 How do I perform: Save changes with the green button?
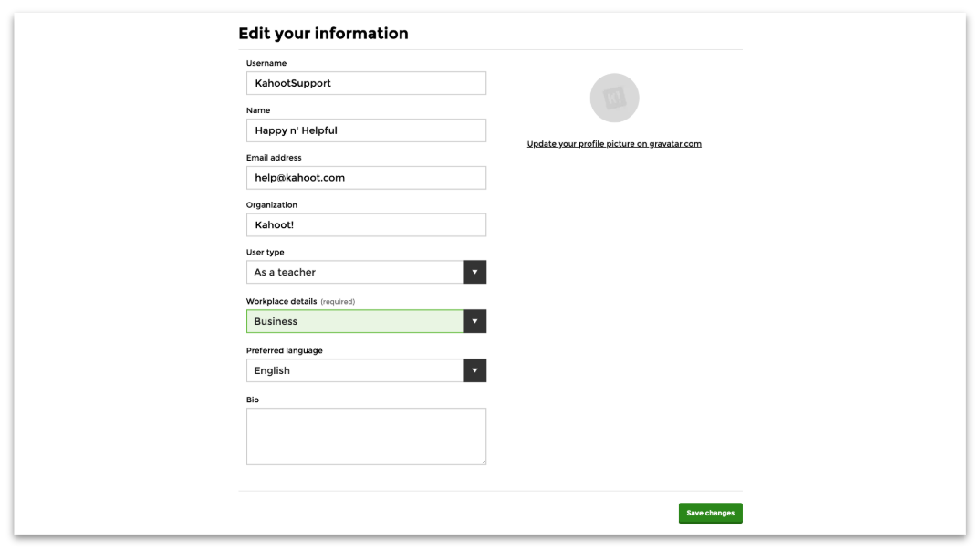tap(710, 513)
